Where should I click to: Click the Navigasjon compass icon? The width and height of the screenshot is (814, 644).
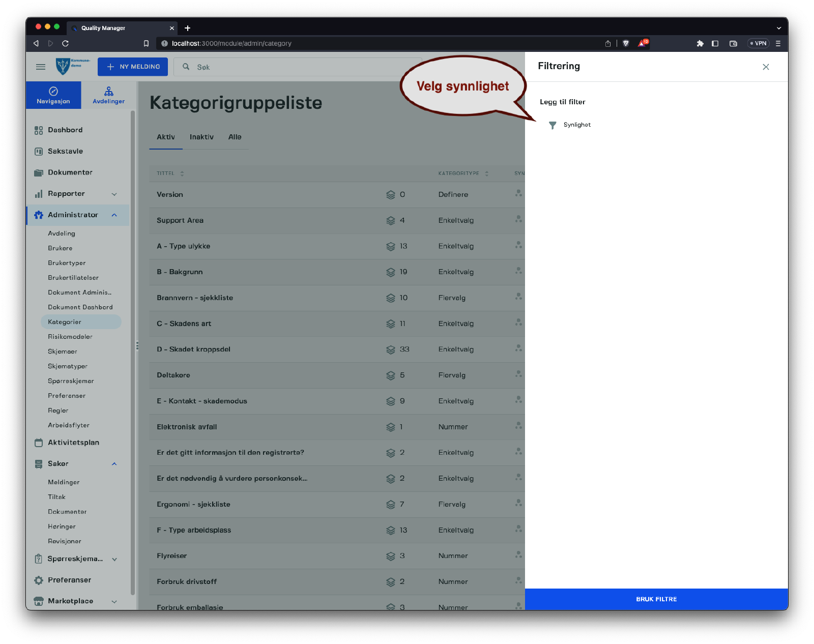coord(53,92)
